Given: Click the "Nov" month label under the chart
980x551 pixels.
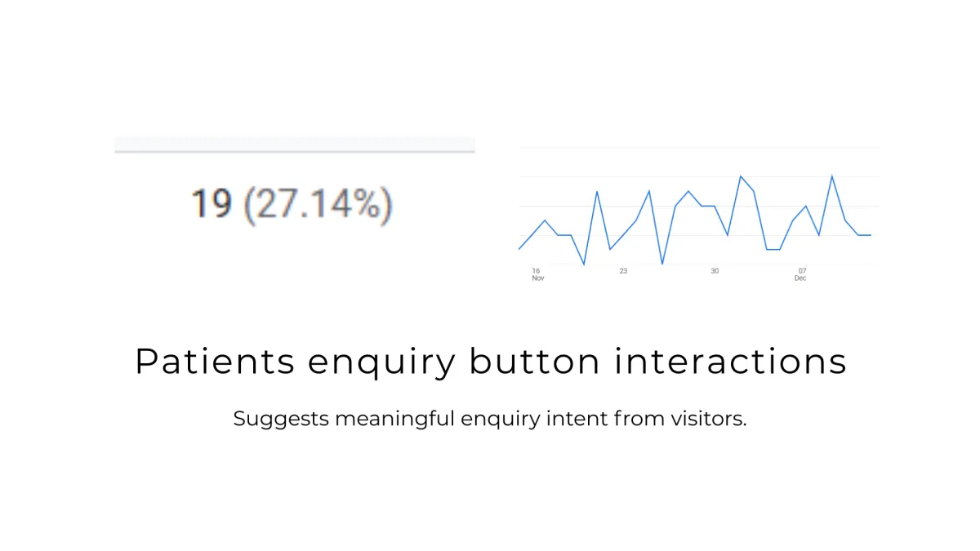Looking at the screenshot, I should click(x=538, y=278).
